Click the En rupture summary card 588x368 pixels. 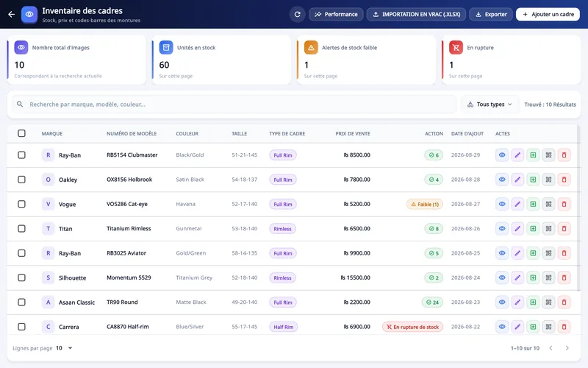pyautogui.click(x=512, y=60)
